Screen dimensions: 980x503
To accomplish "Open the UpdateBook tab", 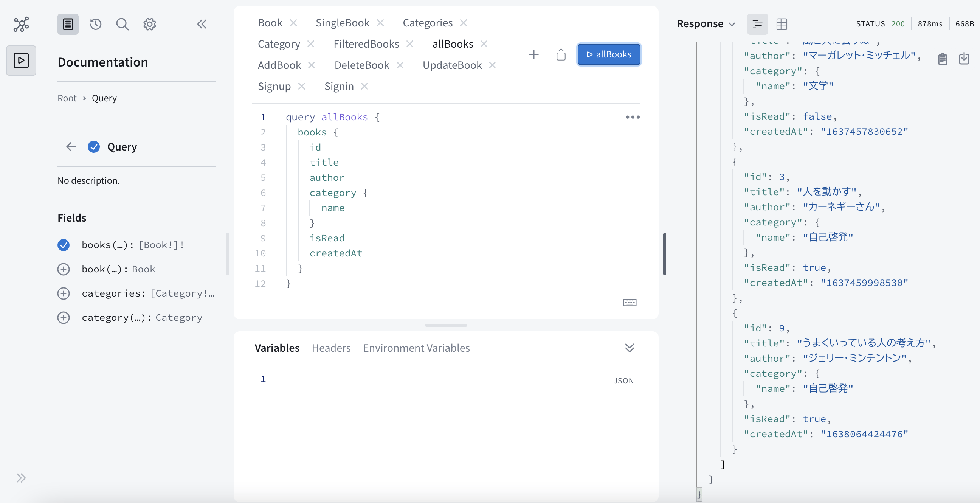I will tap(452, 65).
